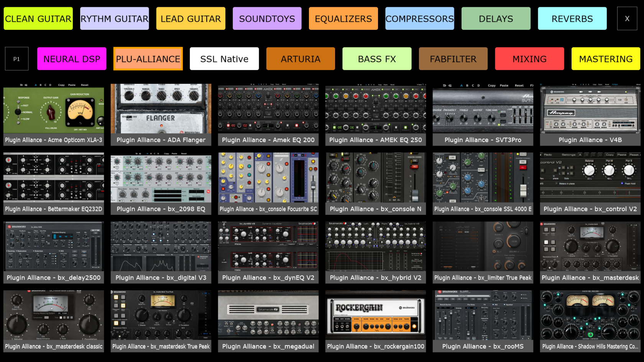Load the bx_control V2 plugin
Image resolution: width=644 pixels, height=362 pixels.
tap(590, 183)
